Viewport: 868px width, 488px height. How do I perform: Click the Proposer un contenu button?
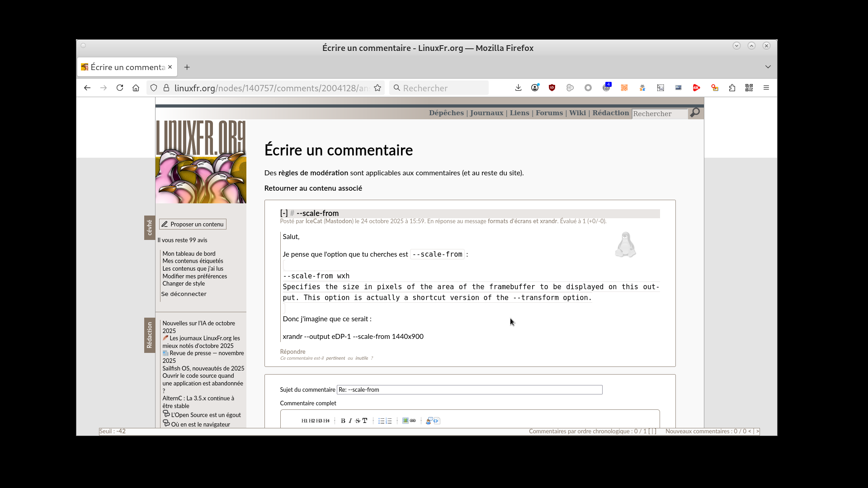click(x=193, y=224)
